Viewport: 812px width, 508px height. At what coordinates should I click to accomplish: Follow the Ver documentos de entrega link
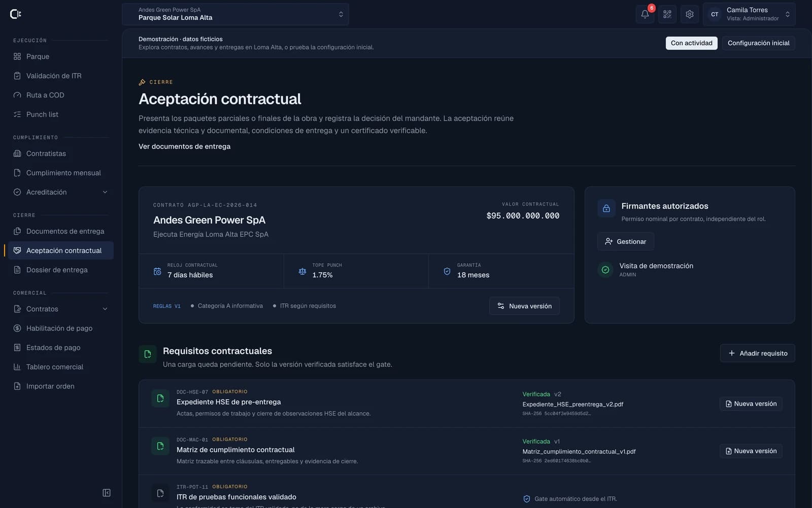[184, 146]
